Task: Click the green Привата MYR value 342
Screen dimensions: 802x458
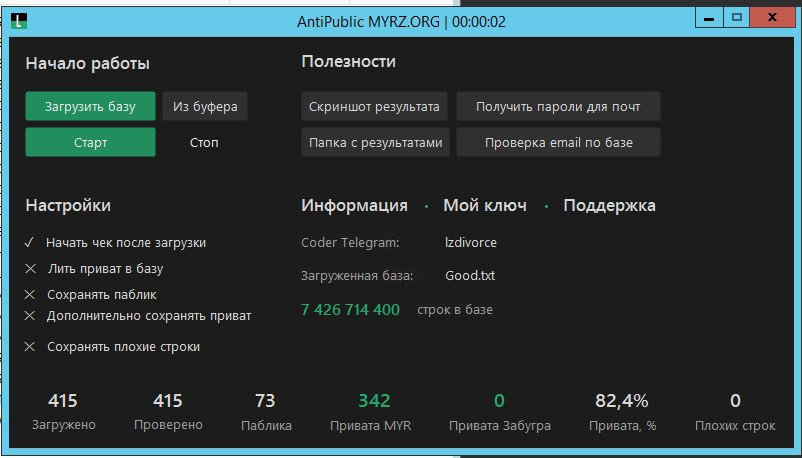Action: click(374, 400)
